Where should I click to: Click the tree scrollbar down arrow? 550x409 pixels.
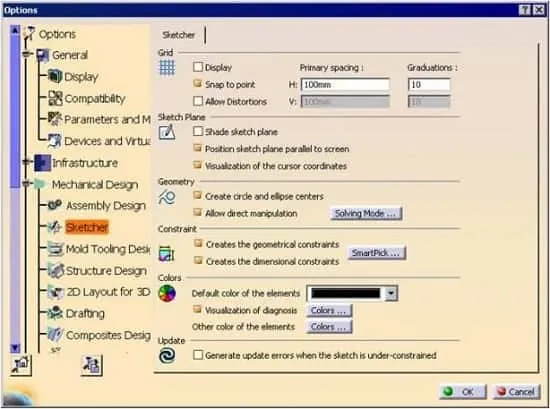pos(15,348)
